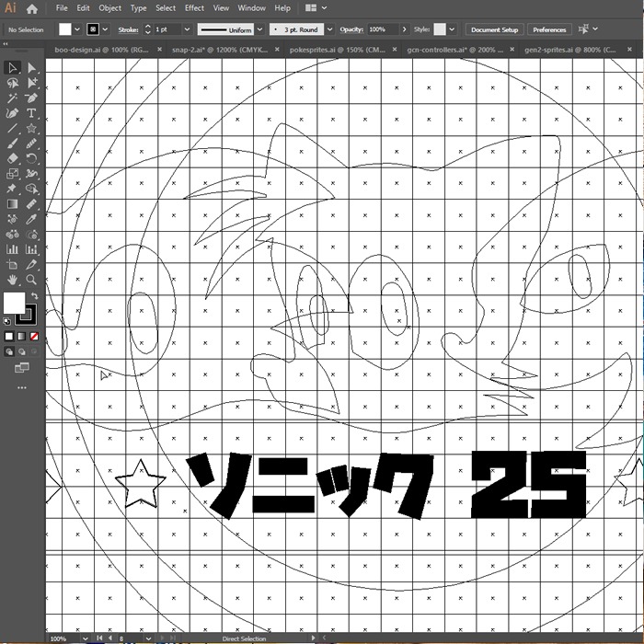Open the Object menu

tap(109, 7)
